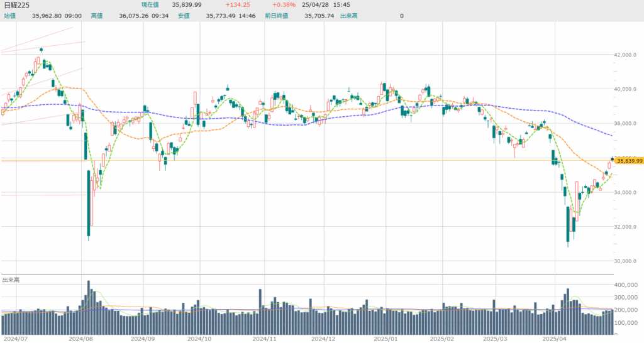Click the 200,000 volume axis label
644x343 pixels.
pos(626,310)
